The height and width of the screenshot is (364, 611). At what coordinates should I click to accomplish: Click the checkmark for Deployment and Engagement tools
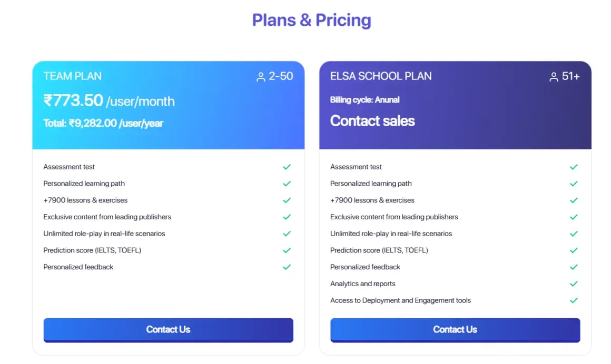coord(574,300)
